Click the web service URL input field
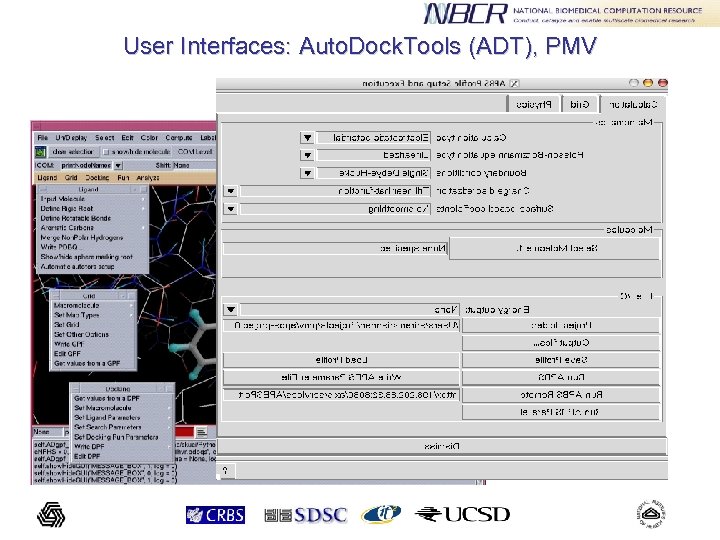The width and height of the screenshot is (720, 540). click(x=341, y=395)
